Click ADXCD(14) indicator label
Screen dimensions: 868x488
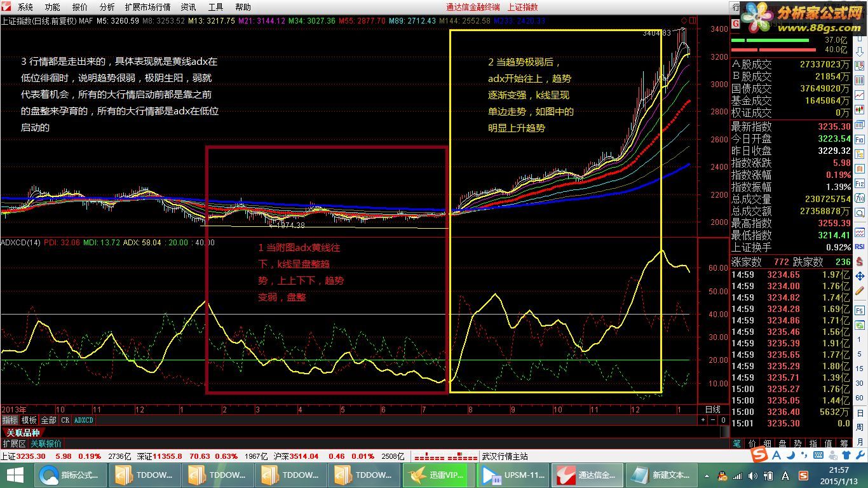click(x=20, y=242)
